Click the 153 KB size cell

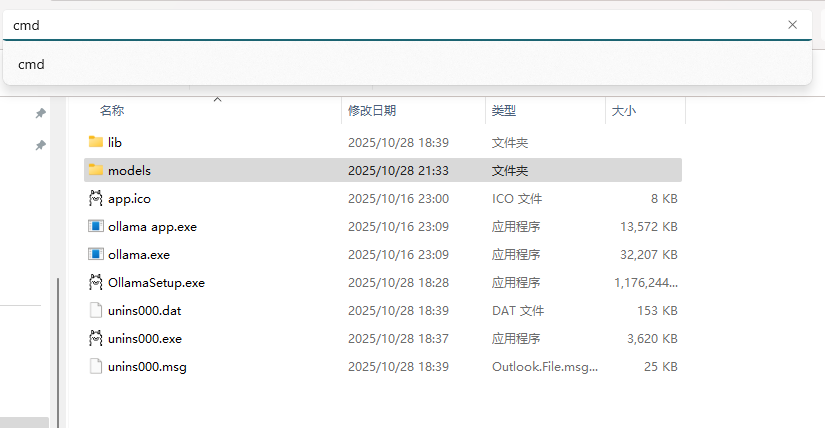tap(657, 311)
